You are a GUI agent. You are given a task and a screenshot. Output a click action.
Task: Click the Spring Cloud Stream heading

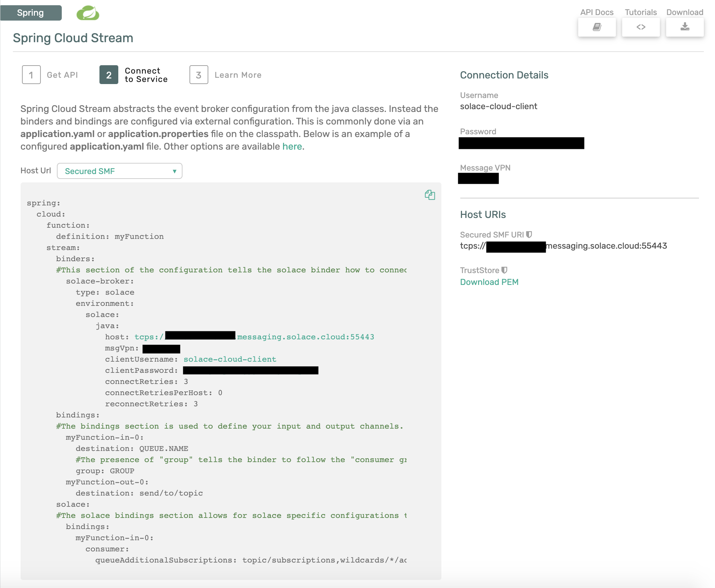tap(73, 38)
